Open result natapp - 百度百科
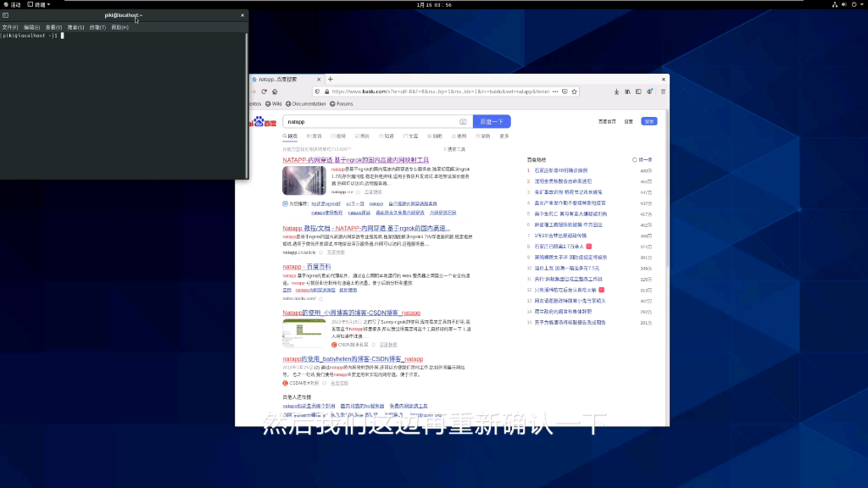The height and width of the screenshot is (488, 868). (x=306, y=267)
